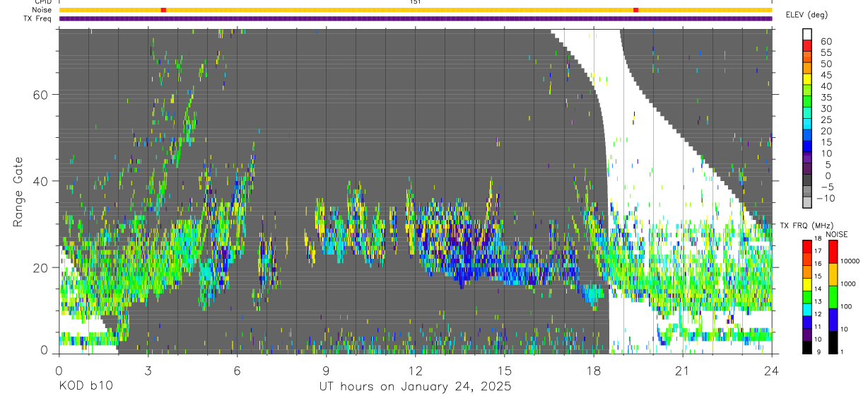Click the red noise marker near hour 19.5
This screenshot has width=868, height=401.
(636, 10)
